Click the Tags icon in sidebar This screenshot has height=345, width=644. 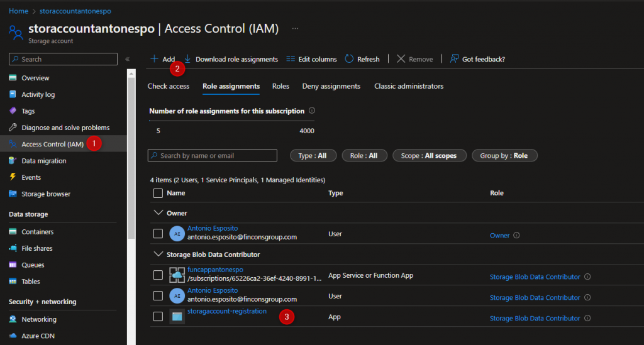[13, 111]
